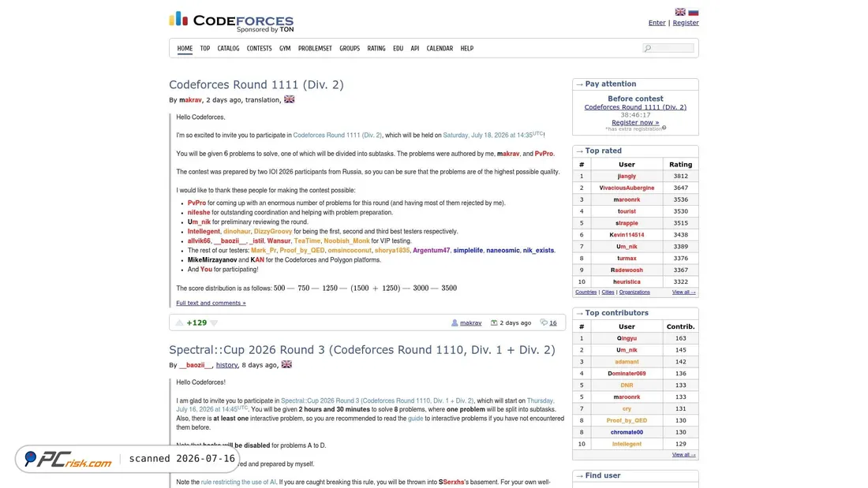Select the contribution value 163
Screen dimensions: 868x488
click(680, 338)
